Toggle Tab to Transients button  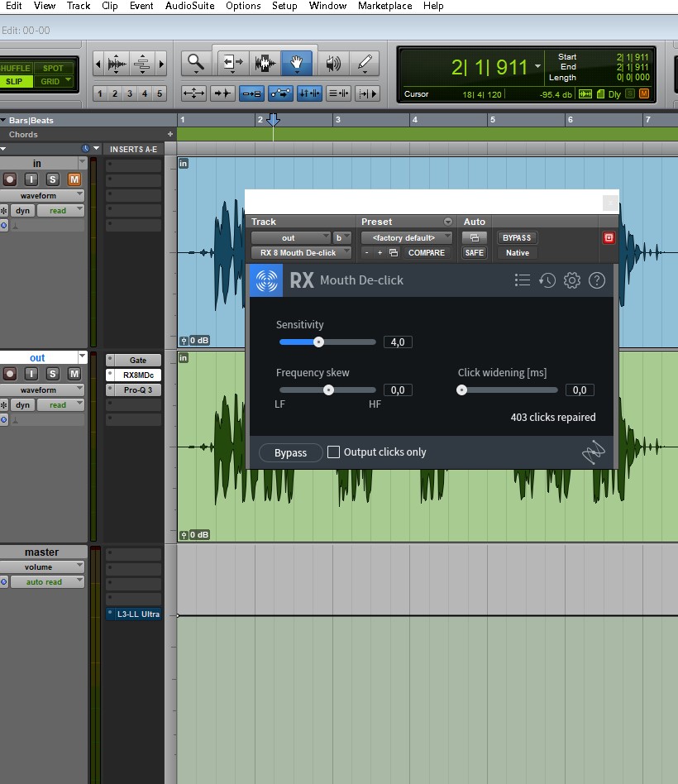click(222, 93)
